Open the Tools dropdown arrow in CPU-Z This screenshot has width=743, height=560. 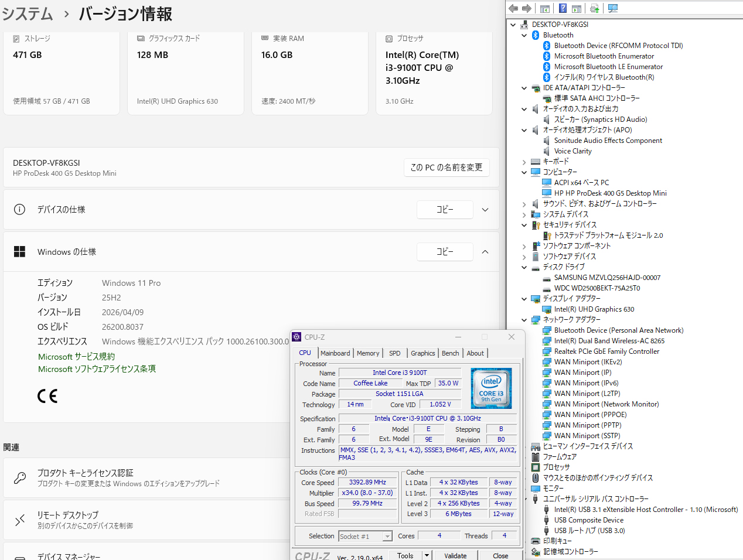(427, 555)
